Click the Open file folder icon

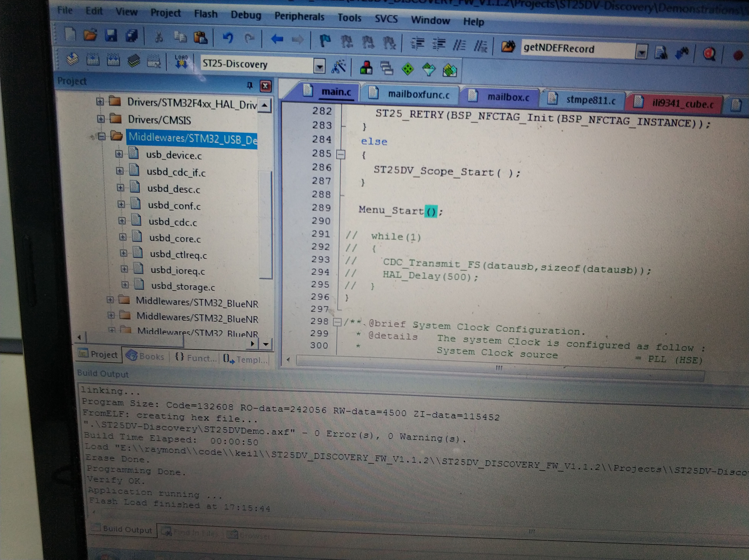pyautogui.click(x=90, y=35)
